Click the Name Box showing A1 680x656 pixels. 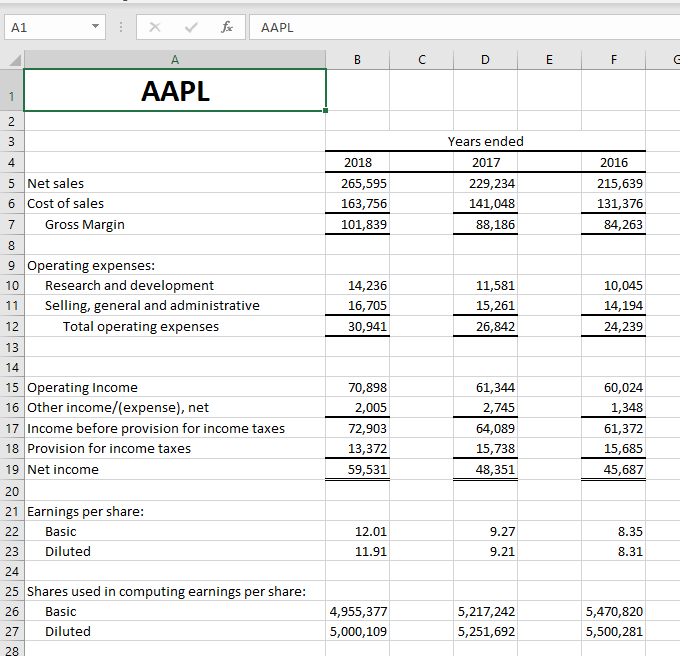pos(55,27)
